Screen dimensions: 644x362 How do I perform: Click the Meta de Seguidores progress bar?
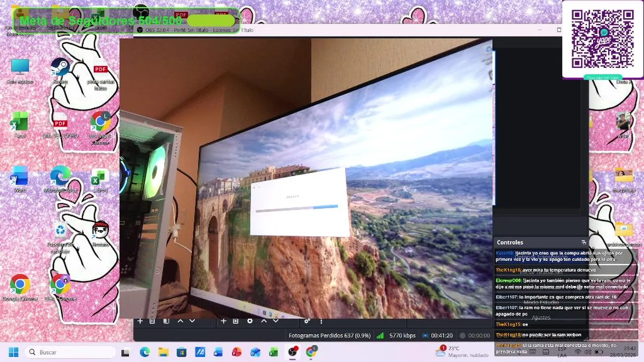coord(210,21)
